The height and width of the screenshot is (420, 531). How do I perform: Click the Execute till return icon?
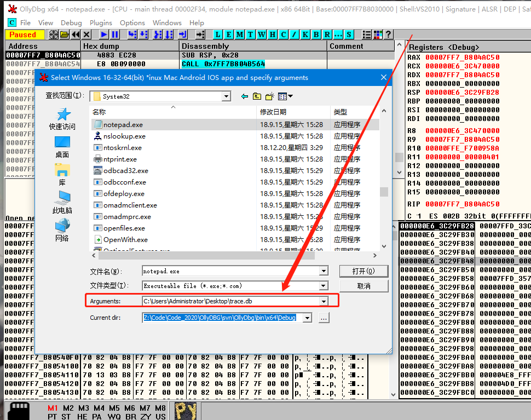tap(182, 34)
